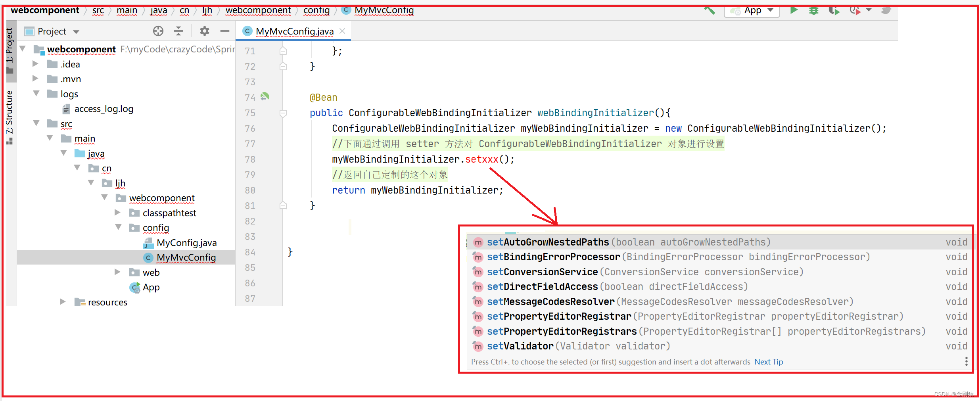This screenshot has width=980, height=401.
Task: Click the MyMvcConfig breadcrumb
Action: [379, 11]
